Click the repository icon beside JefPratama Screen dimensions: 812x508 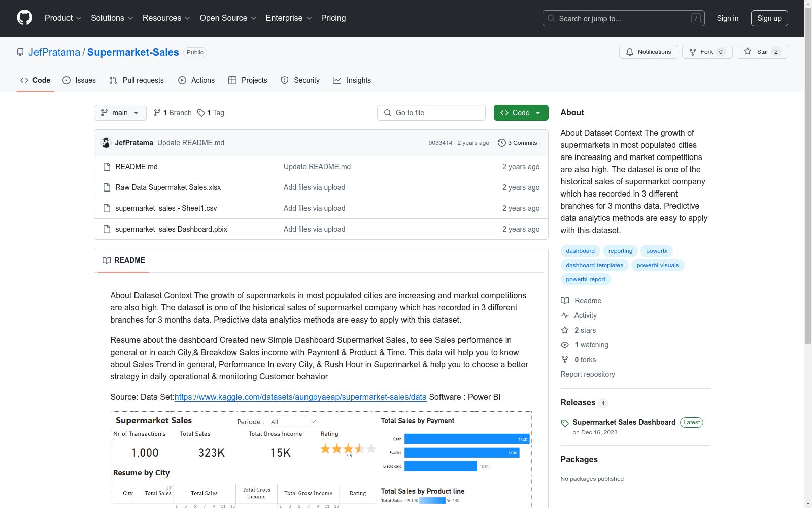coord(20,52)
